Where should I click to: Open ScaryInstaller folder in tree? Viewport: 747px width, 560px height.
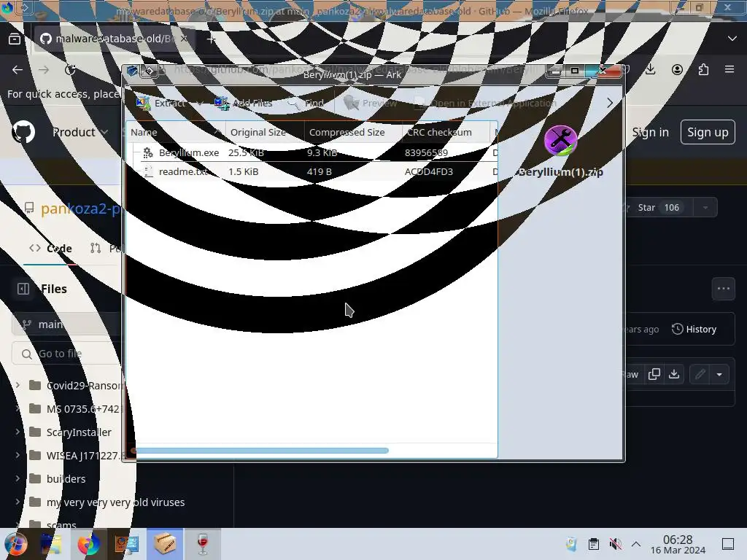[79, 432]
